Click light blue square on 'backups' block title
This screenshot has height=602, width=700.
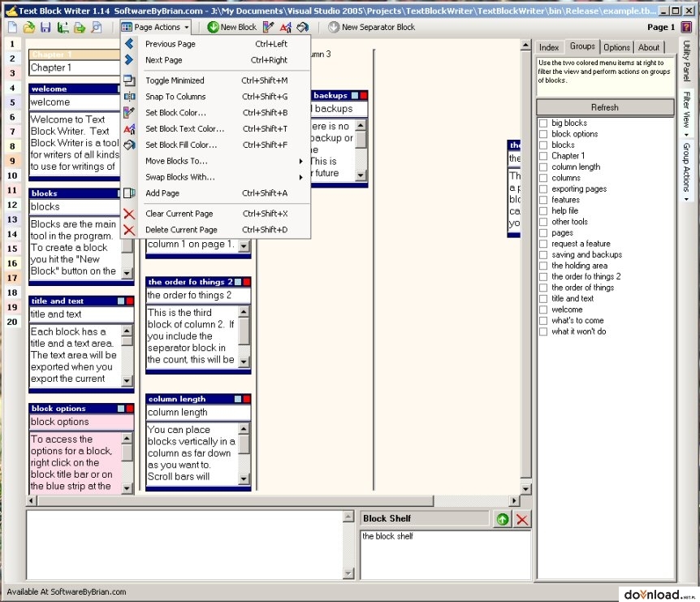click(355, 95)
